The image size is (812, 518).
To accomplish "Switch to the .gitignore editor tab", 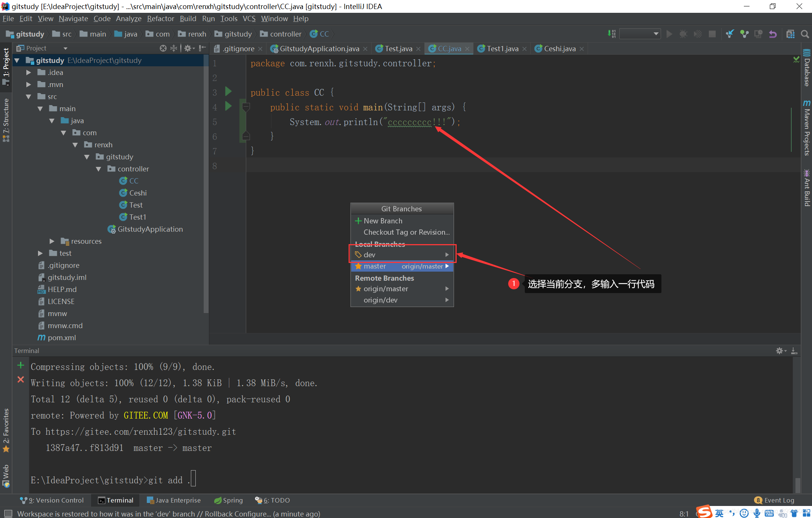I will (x=238, y=49).
